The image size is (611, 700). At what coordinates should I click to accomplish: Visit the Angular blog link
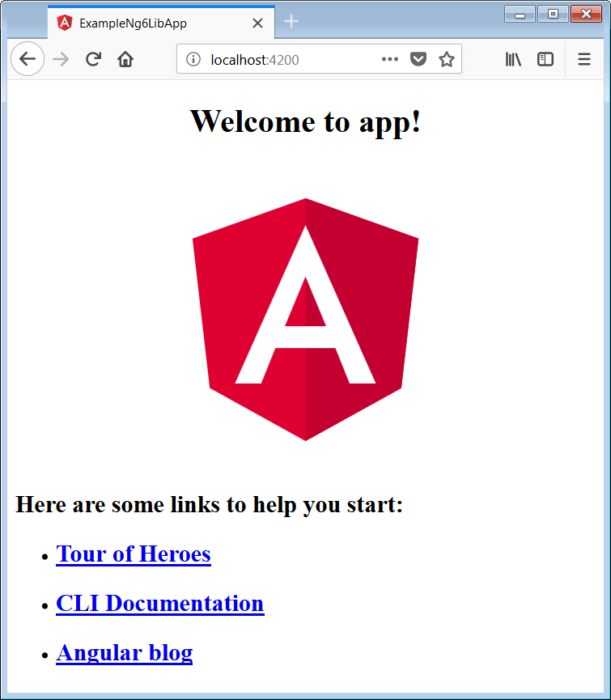coord(124,653)
